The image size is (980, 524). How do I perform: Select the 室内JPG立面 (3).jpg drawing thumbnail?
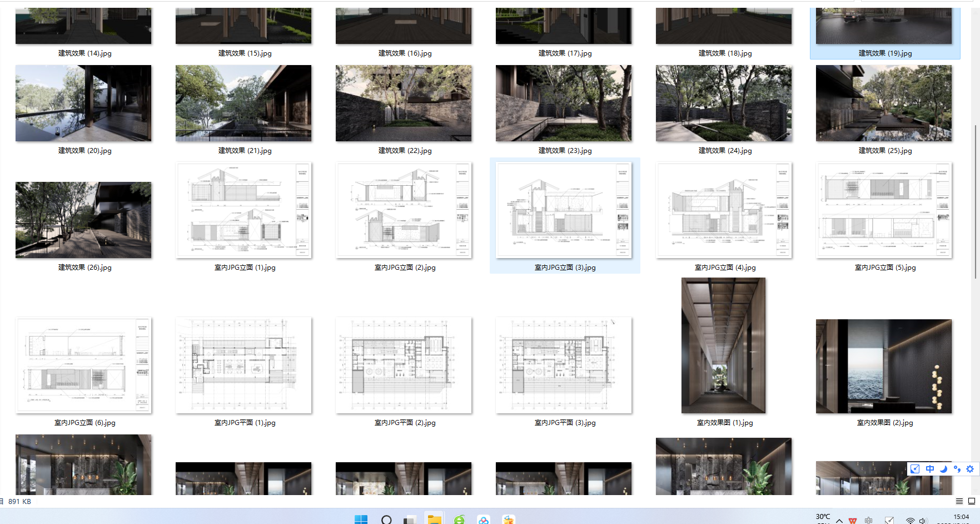pos(564,210)
